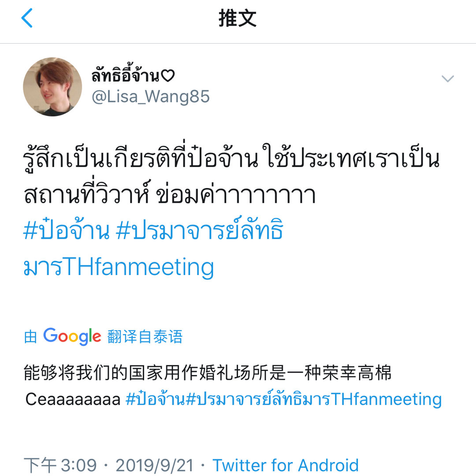The width and height of the screenshot is (476, 476).
Task: Open the user's round profile picture
Action: tap(52, 87)
